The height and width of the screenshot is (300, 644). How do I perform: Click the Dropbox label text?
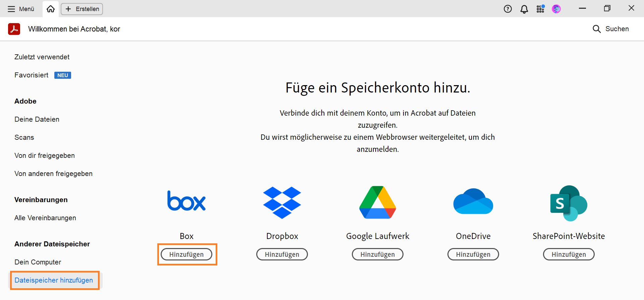282,236
